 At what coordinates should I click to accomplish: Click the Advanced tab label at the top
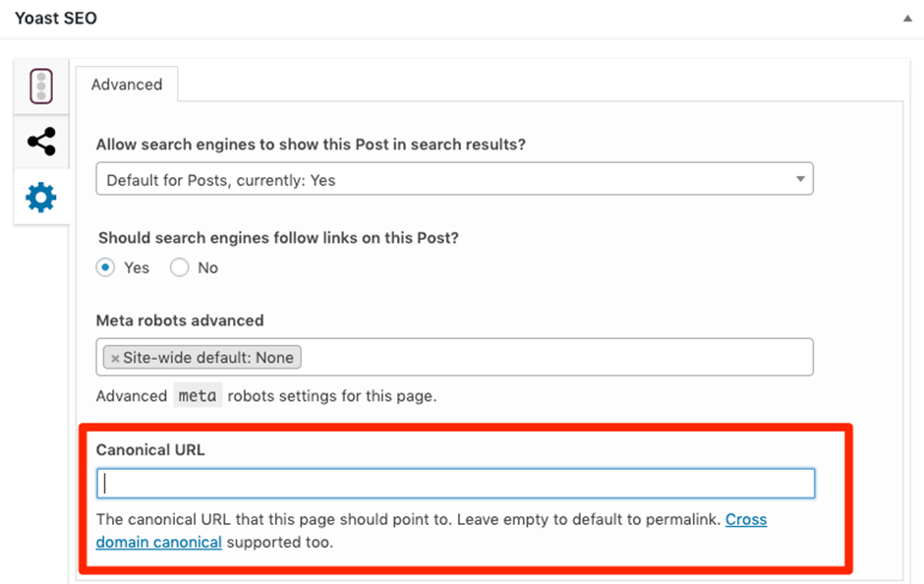tap(127, 85)
